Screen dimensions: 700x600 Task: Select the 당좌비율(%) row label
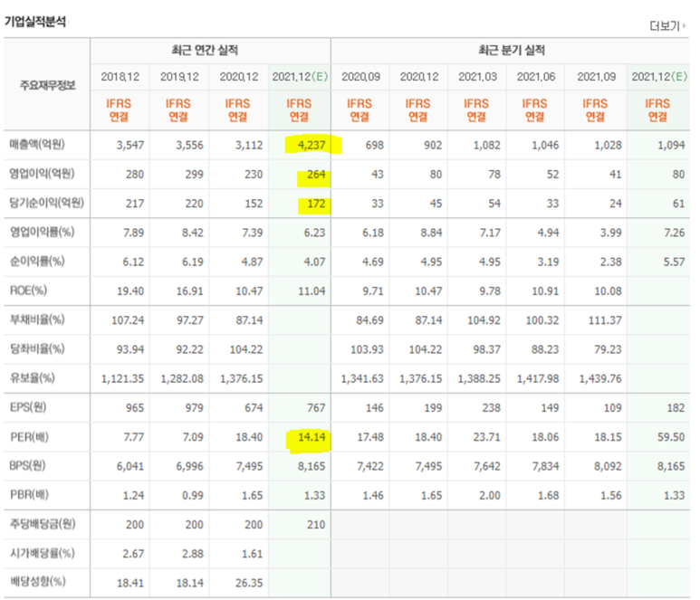pyautogui.click(x=37, y=348)
